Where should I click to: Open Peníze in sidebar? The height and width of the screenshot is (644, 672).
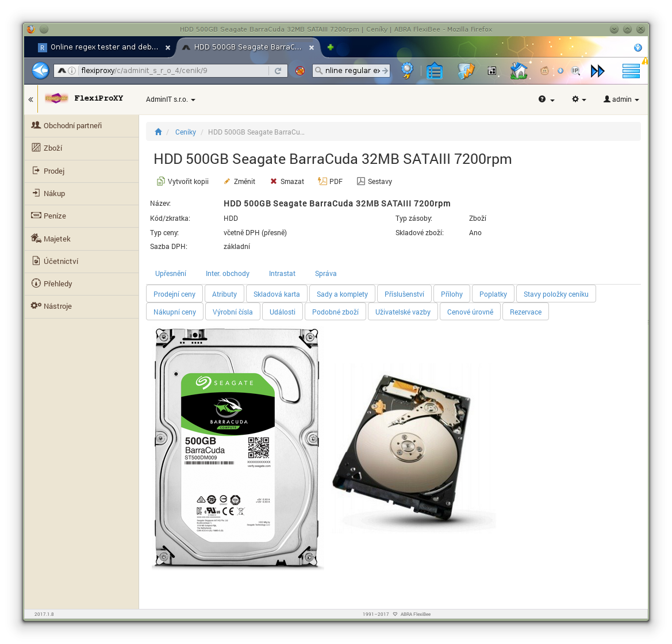pos(82,216)
